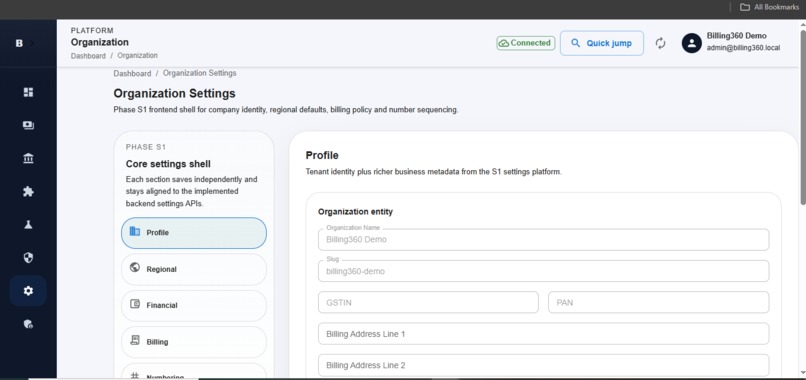
Task: Open the Numbering settings section
Action: [x=194, y=372]
